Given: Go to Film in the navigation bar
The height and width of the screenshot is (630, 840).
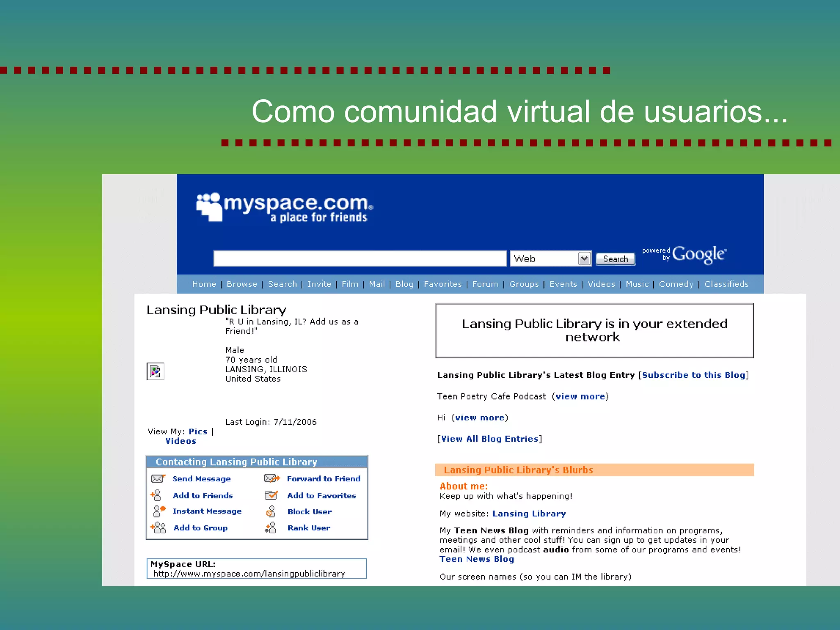Looking at the screenshot, I should [x=350, y=284].
